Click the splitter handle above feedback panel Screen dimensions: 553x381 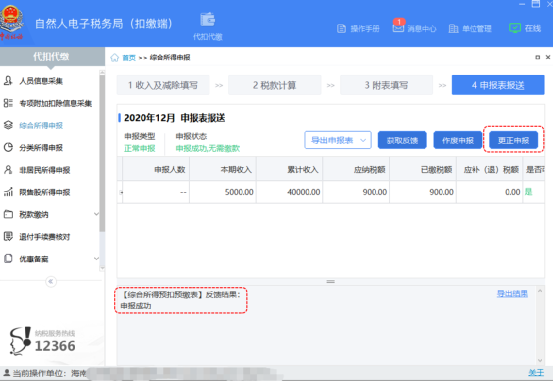pyautogui.click(x=330, y=281)
